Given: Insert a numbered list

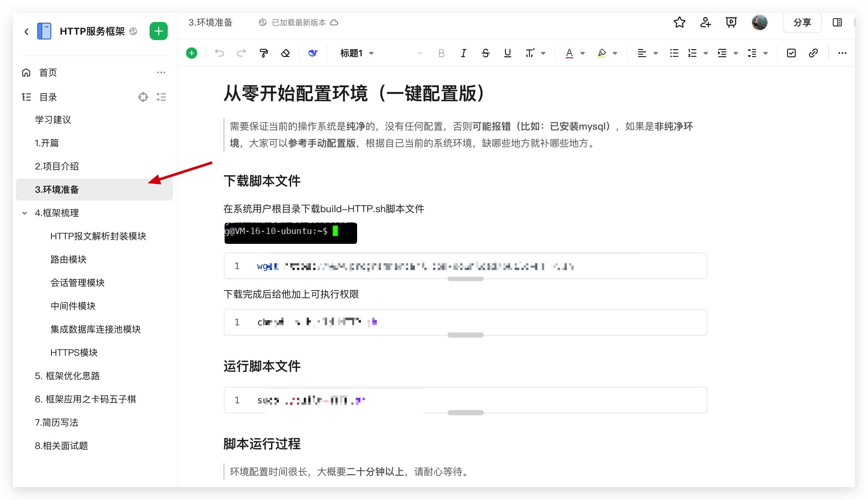Looking at the screenshot, I should 692,53.
